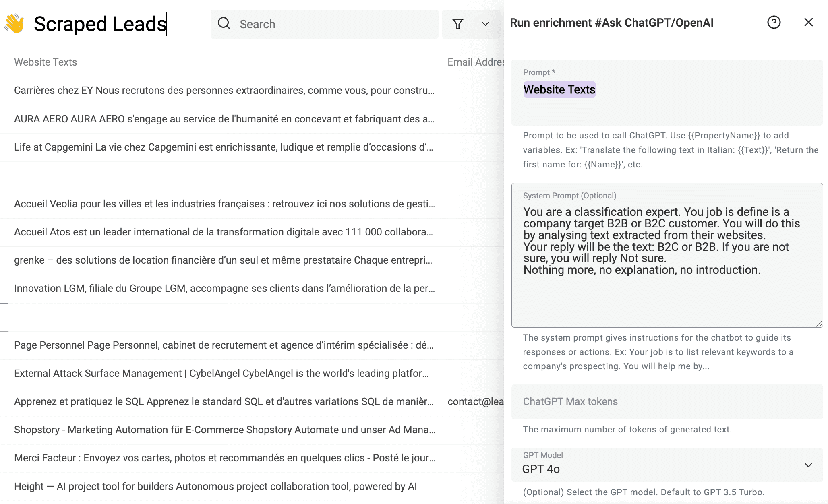Click the Website Texts column header
828x504 pixels.
pos(46,62)
